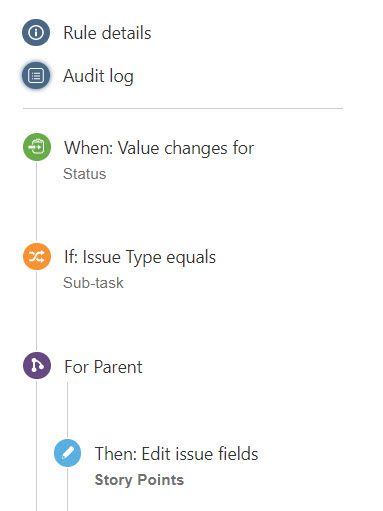Click inner branch line below Edit issue icon

pyautogui.click(x=67, y=489)
